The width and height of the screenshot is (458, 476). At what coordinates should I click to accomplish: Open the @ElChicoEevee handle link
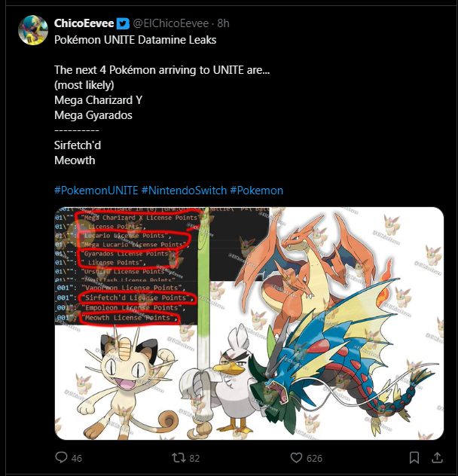pos(171,23)
